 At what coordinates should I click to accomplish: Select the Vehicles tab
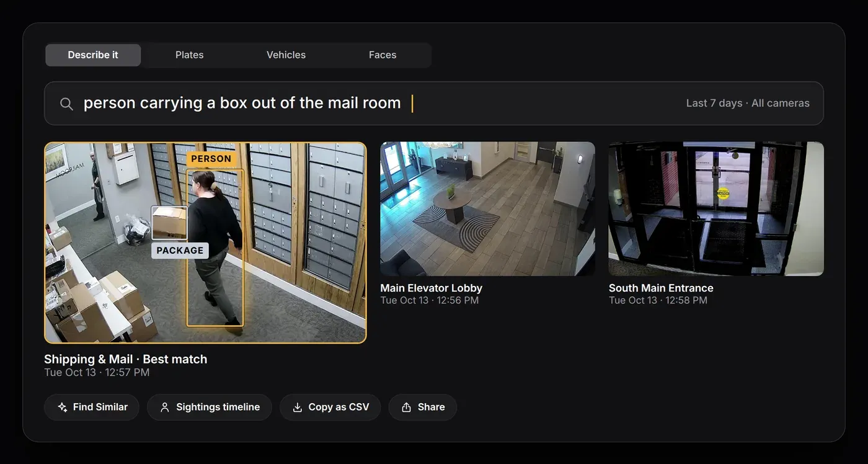click(x=286, y=55)
